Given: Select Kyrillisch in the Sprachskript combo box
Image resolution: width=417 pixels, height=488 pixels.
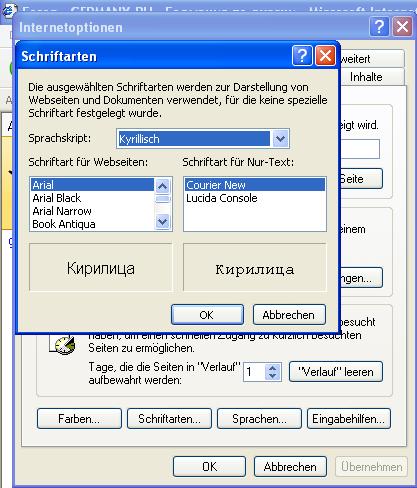Looking at the screenshot, I should click(x=194, y=139).
